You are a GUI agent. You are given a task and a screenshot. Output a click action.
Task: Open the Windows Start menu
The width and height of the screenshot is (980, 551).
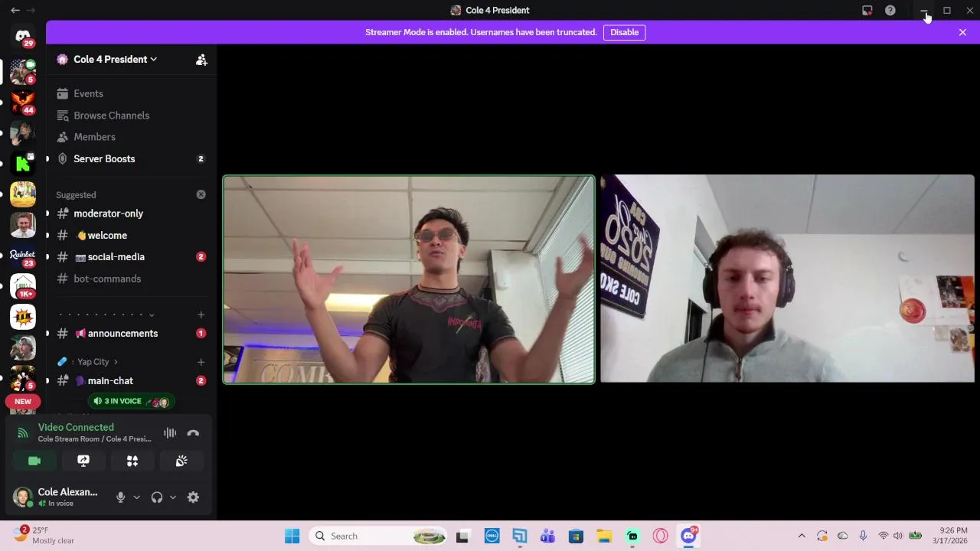coord(292,536)
